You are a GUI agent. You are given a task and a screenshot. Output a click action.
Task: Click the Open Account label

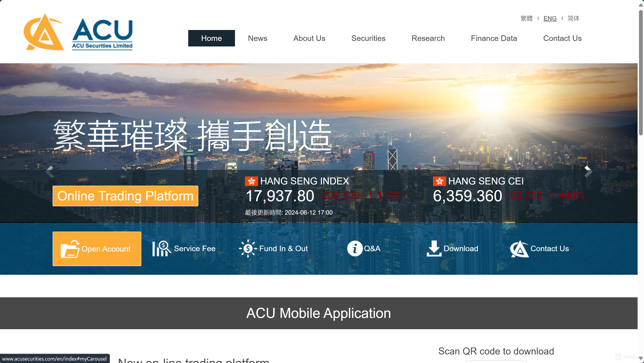[106, 249]
